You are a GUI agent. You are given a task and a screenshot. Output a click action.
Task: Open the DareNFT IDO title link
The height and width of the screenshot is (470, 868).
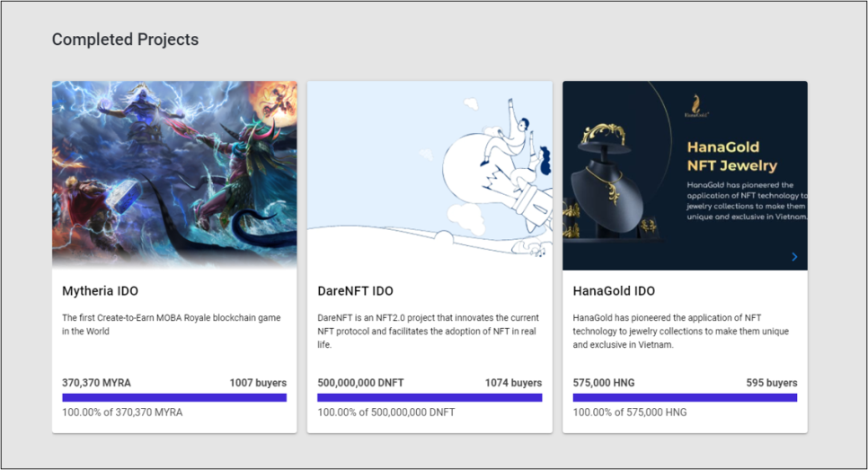point(356,291)
